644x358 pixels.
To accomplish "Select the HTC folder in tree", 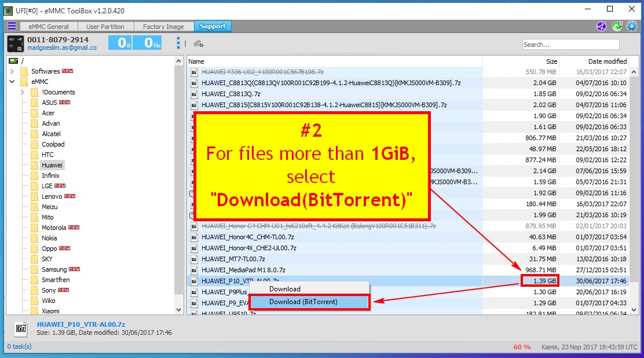I will click(x=47, y=155).
